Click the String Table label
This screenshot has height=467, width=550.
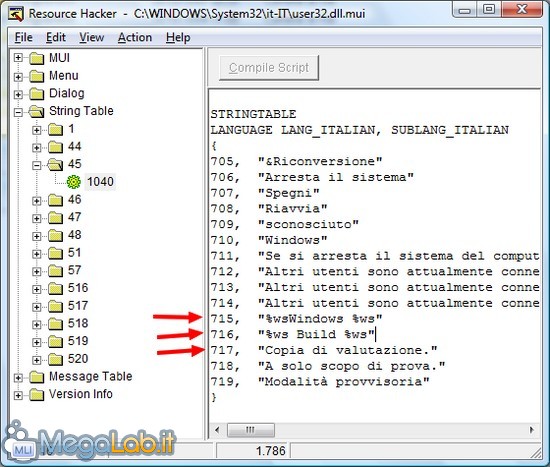[x=81, y=111]
